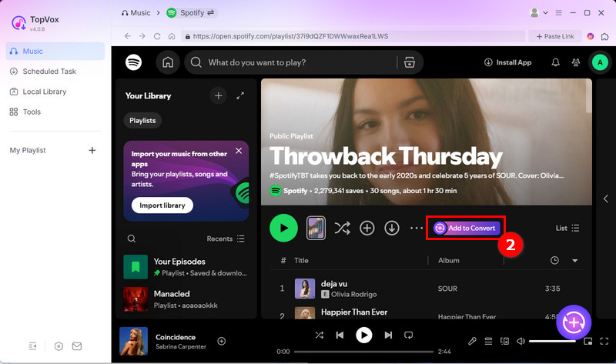This screenshot has width=616, height=364.
Task: Click the song progress bar
Action: (363, 352)
